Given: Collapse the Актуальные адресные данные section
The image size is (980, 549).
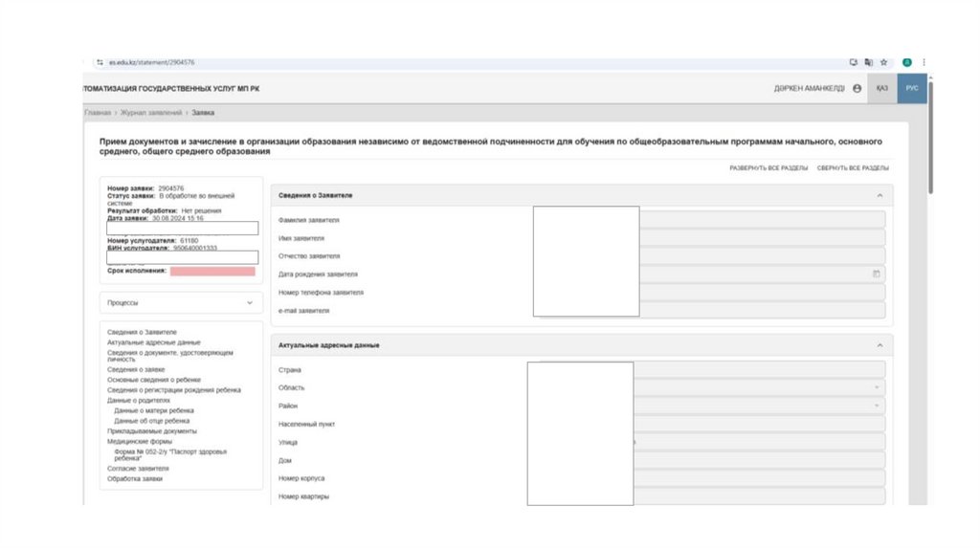Looking at the screenshot, I should pos(880,345).
